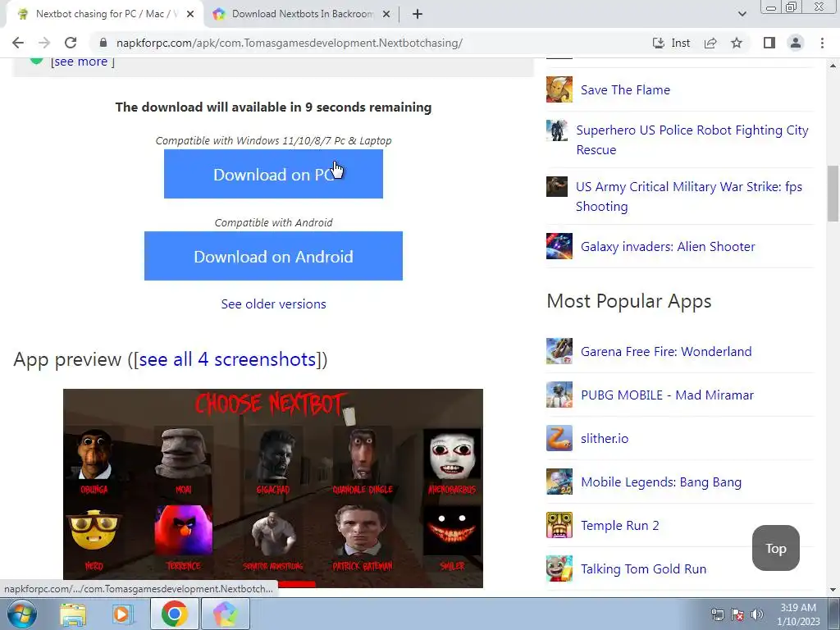Bookmark this page with the star icon
Image resolution: width=840 pixels, height=630 pixels.
(737, 43)
